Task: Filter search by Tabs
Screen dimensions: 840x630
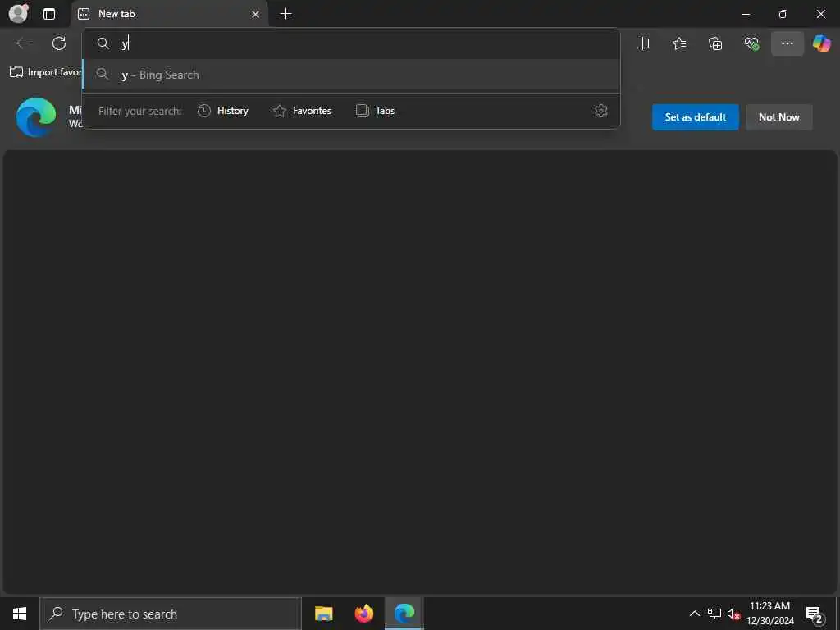Action: [x=376, y=111]
